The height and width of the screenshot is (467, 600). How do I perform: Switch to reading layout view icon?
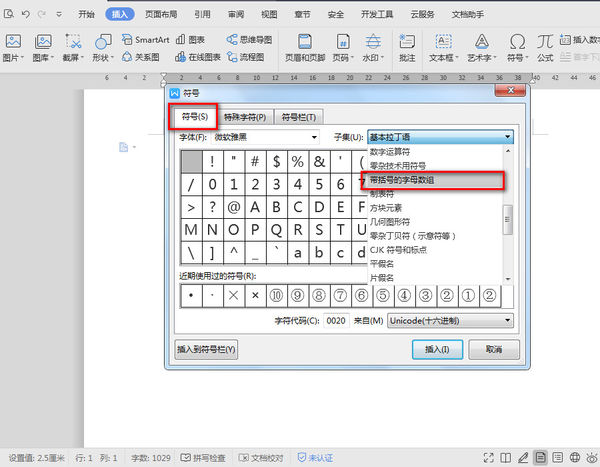(505, 457)
